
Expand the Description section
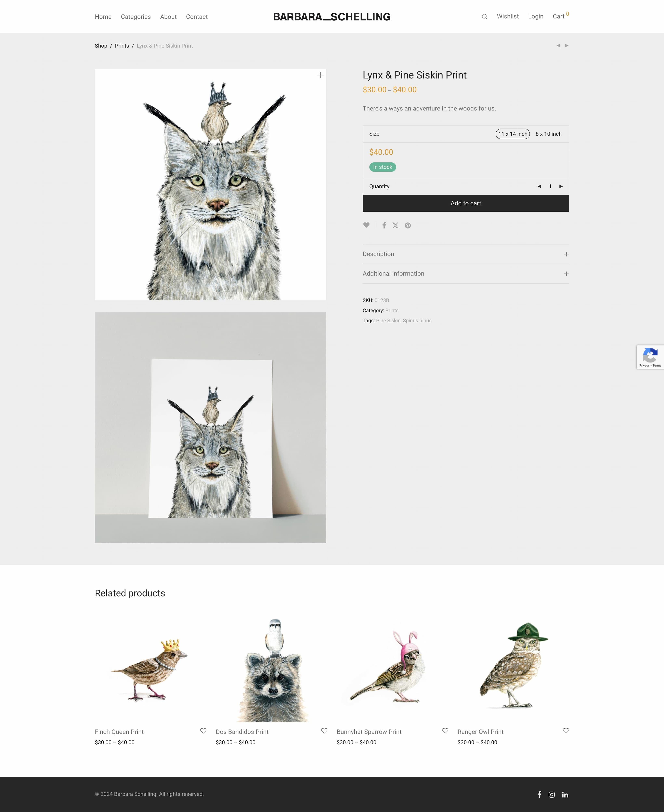[x=466, y=254]
